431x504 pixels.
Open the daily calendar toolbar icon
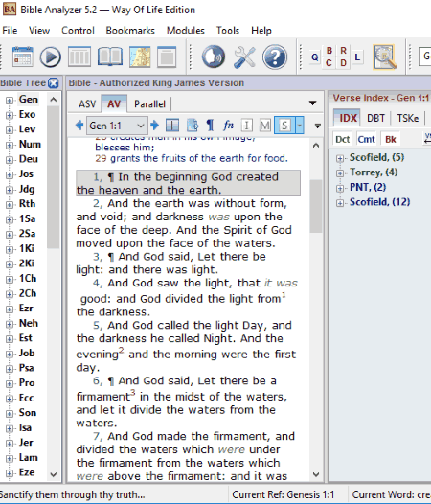pyautogui.click(x=22, y=57)
